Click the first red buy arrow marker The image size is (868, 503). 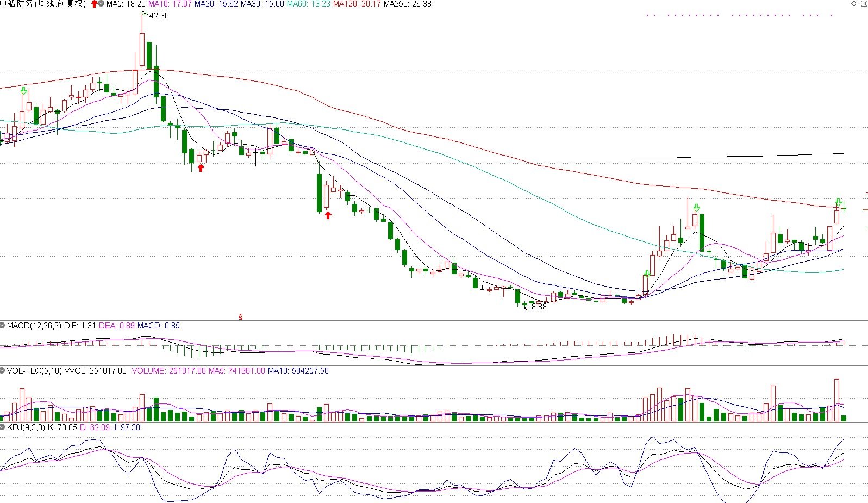pyautogui.click(x=201, y=168)
